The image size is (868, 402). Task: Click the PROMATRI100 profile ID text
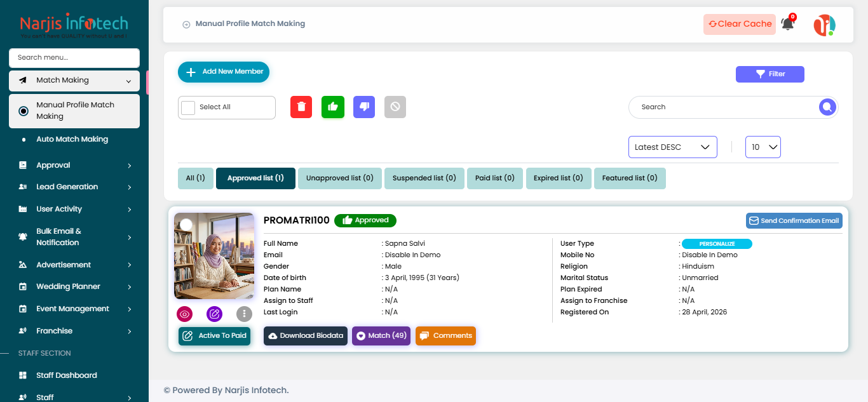[297, 220]
